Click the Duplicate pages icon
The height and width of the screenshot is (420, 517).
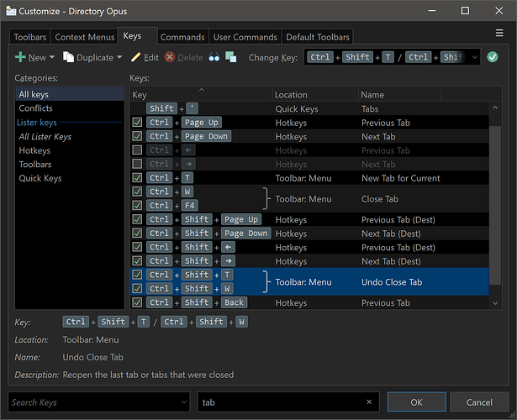[x=68, y=57]
